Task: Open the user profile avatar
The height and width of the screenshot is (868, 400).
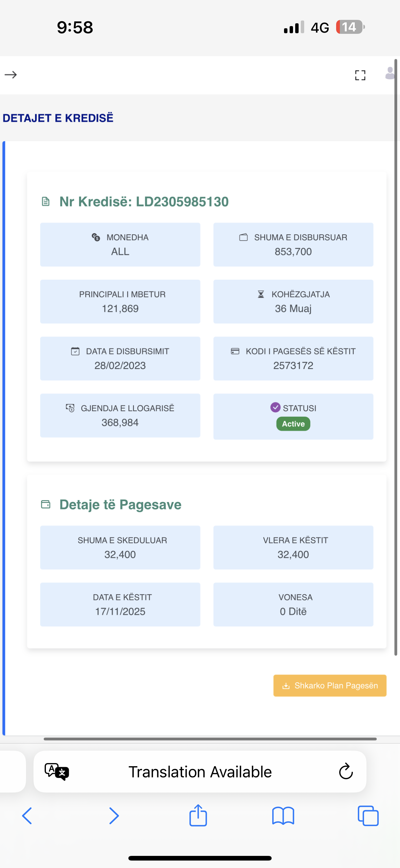Action: tap(390, 73)
